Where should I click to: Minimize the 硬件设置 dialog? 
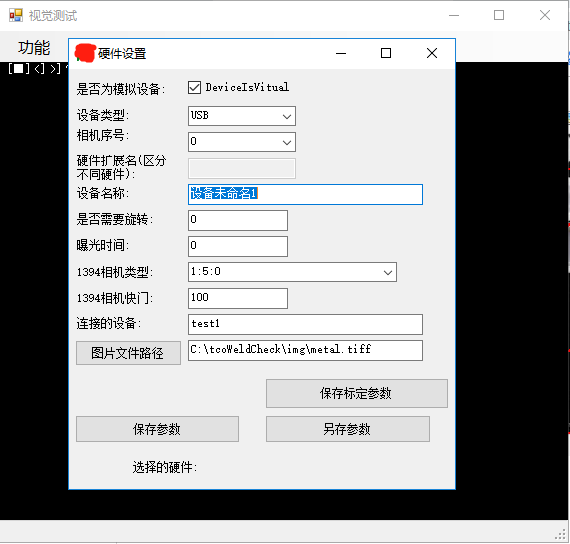341,53
